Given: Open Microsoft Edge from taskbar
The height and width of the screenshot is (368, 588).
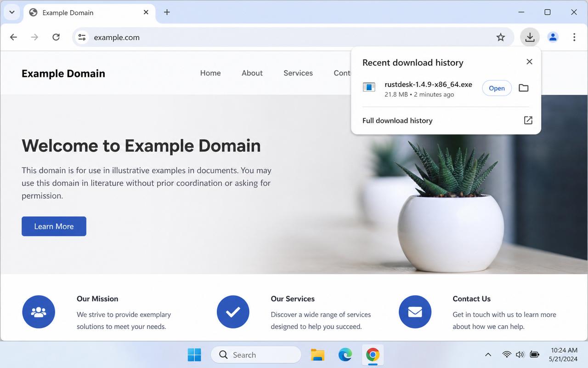Looking at the screenshot, I should click(x=345, y=355).
